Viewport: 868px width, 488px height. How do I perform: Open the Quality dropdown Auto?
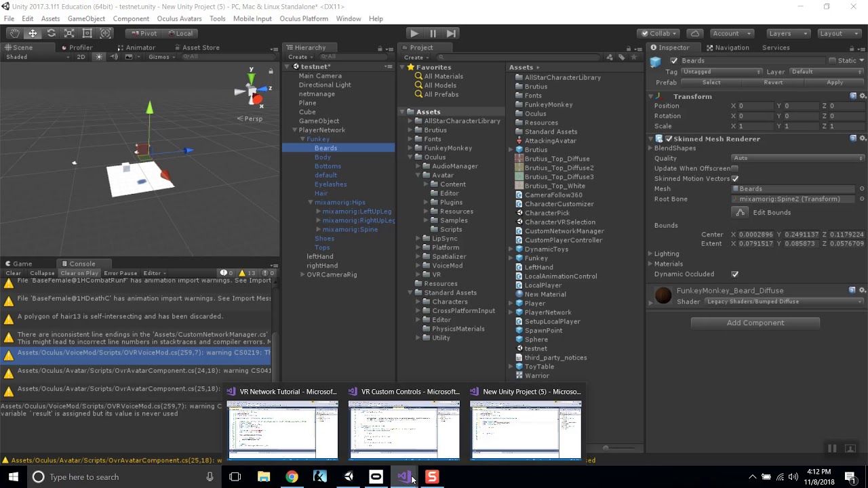click(x=798, y=159)
